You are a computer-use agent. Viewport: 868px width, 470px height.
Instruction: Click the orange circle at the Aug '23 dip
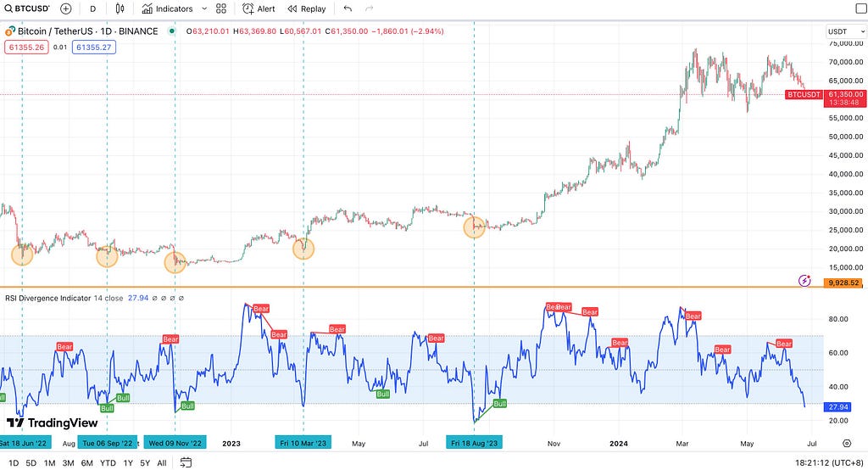(x=475, y=227)
